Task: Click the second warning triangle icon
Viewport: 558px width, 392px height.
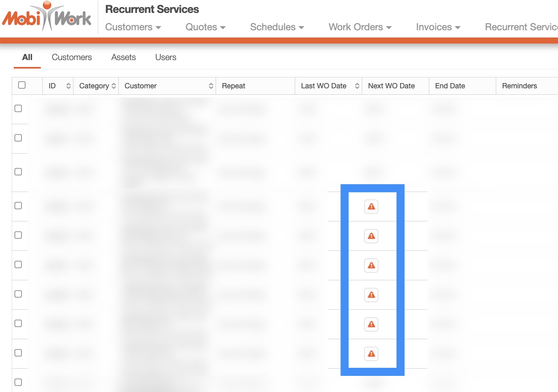Action: coord(371,236)
